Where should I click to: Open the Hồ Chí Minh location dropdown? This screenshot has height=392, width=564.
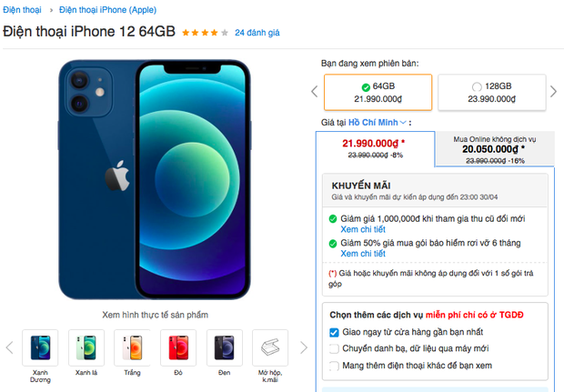point(377,123)
